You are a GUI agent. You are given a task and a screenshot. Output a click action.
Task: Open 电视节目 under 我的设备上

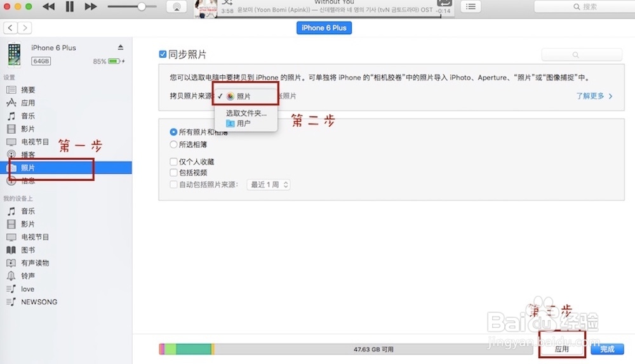35,237
